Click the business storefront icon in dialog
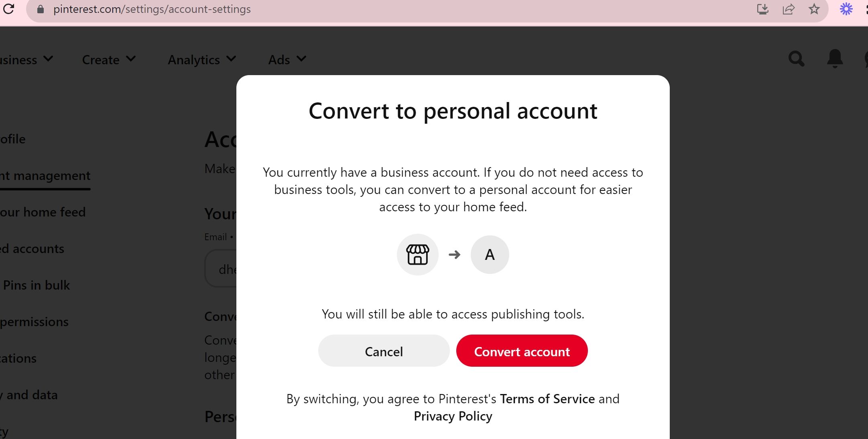Screen dimensions: 868x439 coord(417,254)
